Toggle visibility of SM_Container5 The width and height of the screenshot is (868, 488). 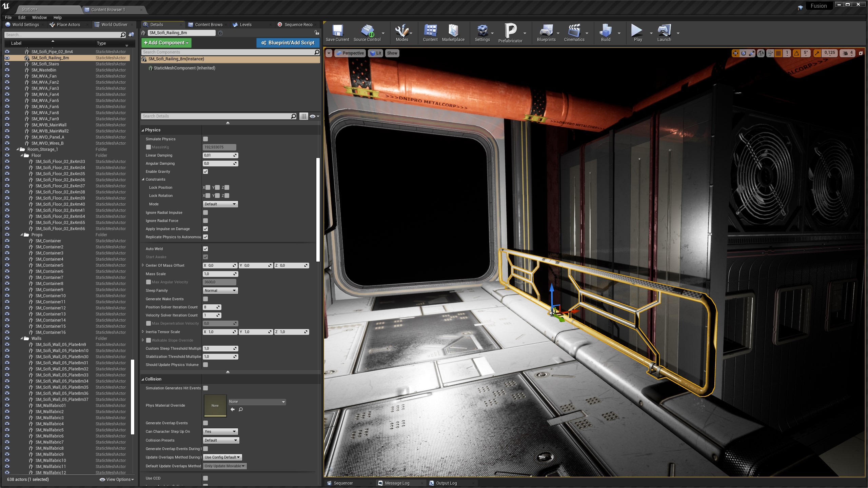[7, 265]
